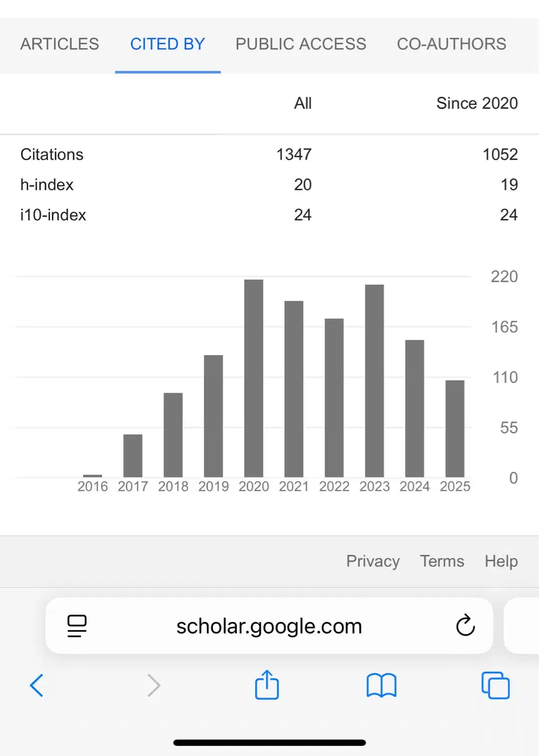Tap the Safari forward arrow
The width and height of the screenshot is (539, 756).
154,685
